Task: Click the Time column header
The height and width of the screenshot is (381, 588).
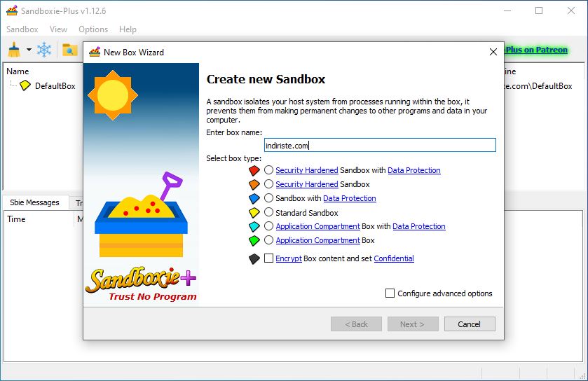Action: 16,219
